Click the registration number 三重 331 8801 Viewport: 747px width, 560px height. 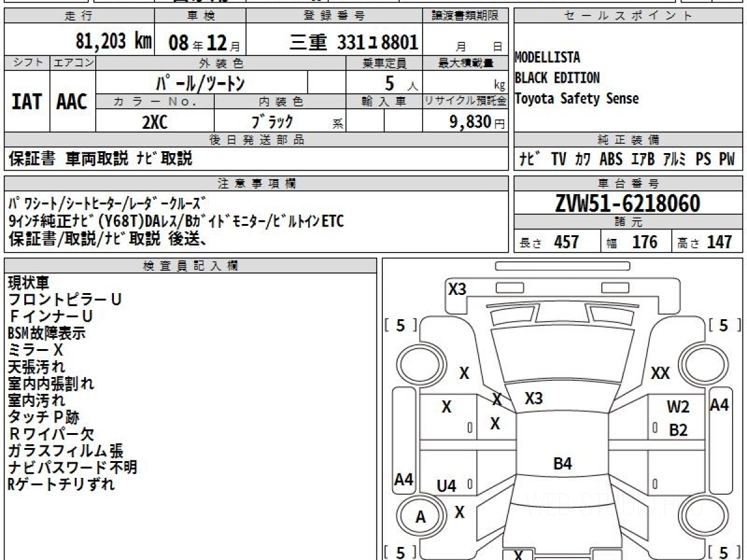(x=354, y=42)
